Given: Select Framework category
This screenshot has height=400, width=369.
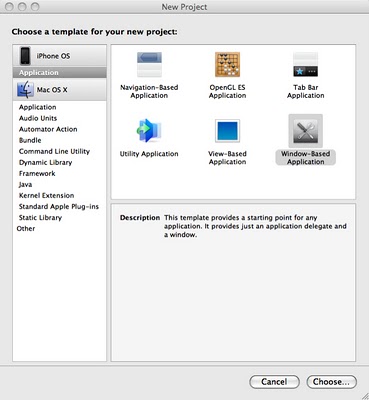Looking at the screenshot, I should [60, 173].
